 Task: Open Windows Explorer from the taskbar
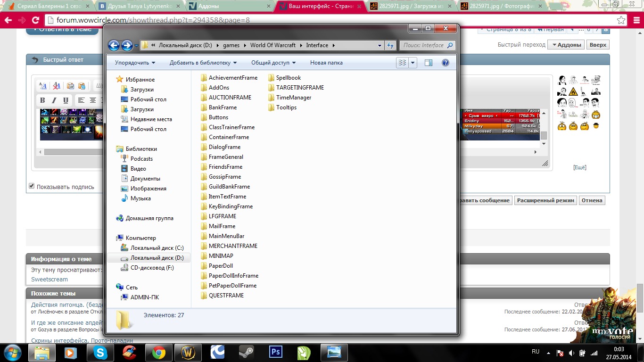pyautogui.click(x=42, y=352)
